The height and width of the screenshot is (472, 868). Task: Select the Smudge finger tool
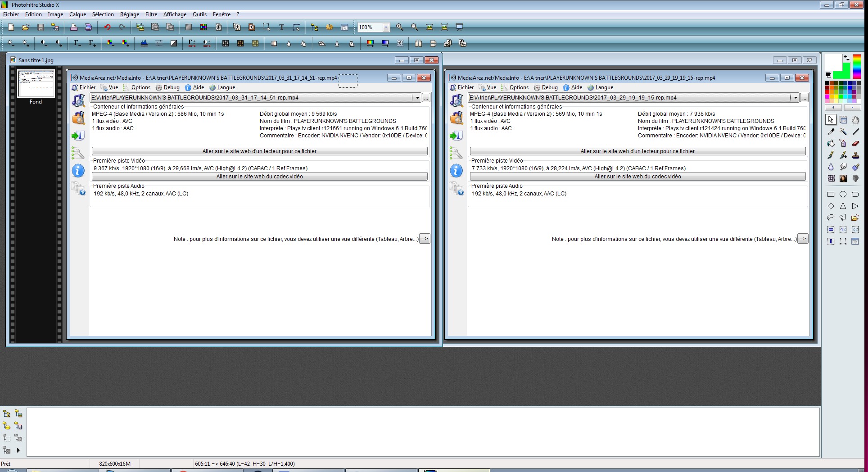tap(843, 167)
